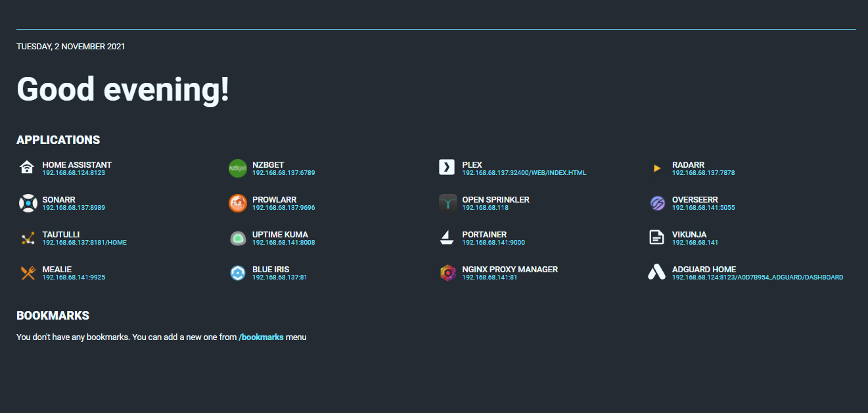Image resolution: width=868 pixels, height=413 pixels.
Task: Open the VIKUNJA app title
Action: 689,235
